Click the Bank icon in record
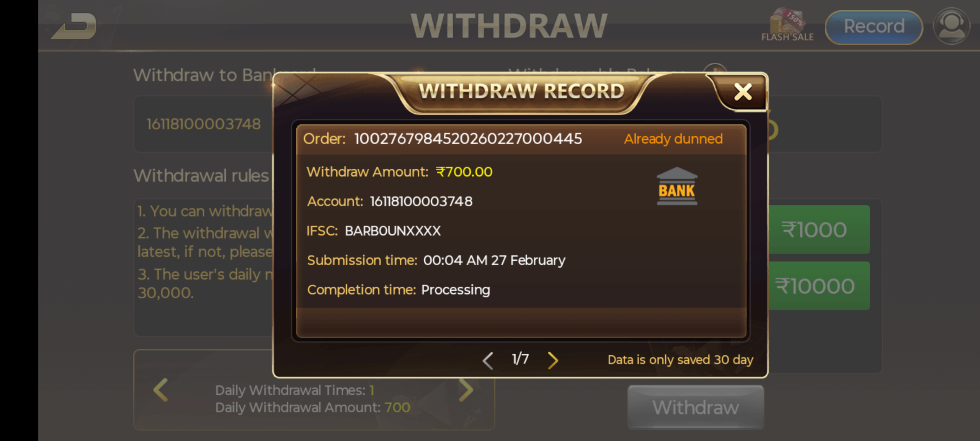Image resolution: width=980 pixels, height=441 pixels. click(x=677, y=186)
